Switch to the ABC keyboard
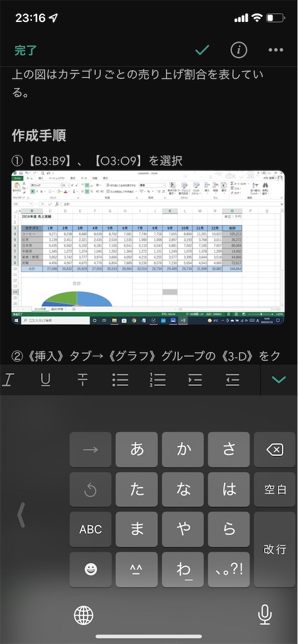Screen dimensions: 298x644 (x=91, y=529)
